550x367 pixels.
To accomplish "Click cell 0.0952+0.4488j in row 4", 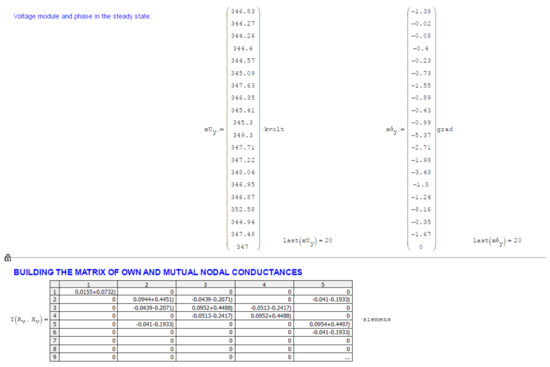I will point(264,316).
